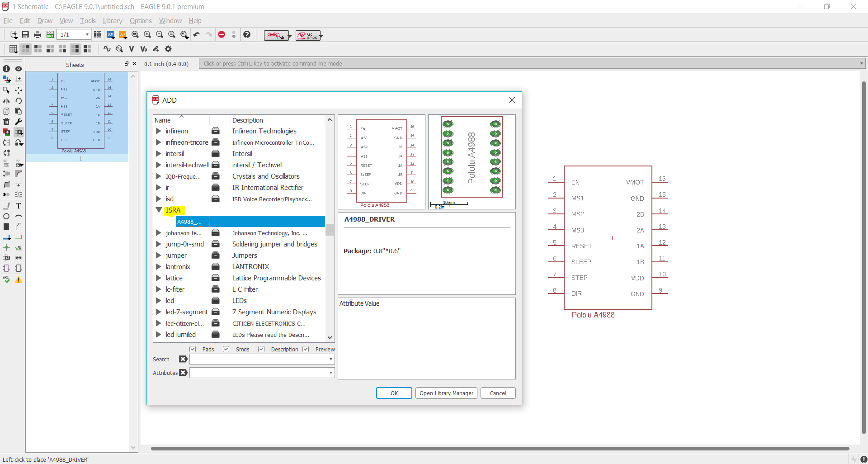Open Errors warning triangle tool
The width and height of the screenshot is (868, 464).
tap(19, 279)
